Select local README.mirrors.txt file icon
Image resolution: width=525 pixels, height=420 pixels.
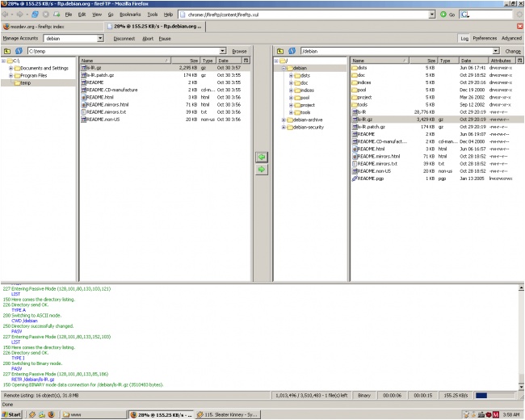83,112
